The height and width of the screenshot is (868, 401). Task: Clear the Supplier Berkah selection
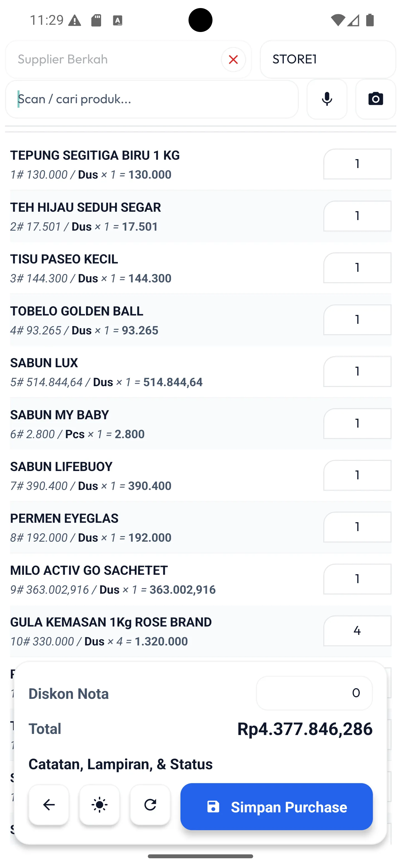pos(233,60)
